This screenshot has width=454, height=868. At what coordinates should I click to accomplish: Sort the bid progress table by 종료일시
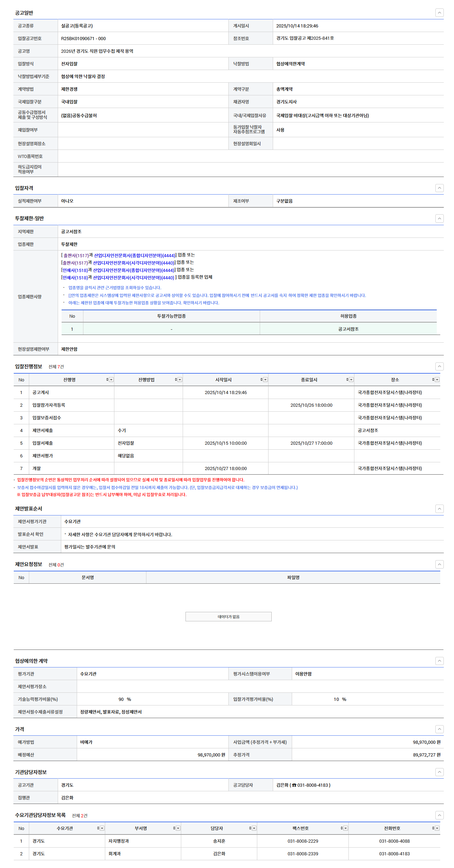click(x=347, y=380)
